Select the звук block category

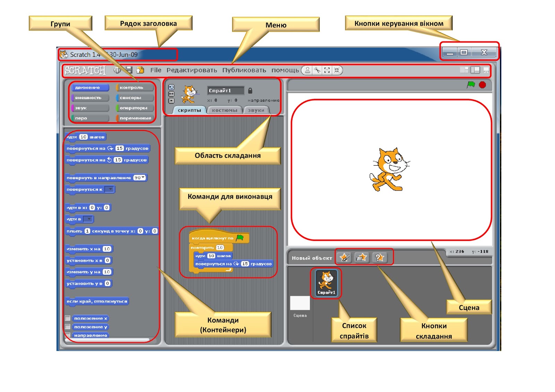click(90, 108)
